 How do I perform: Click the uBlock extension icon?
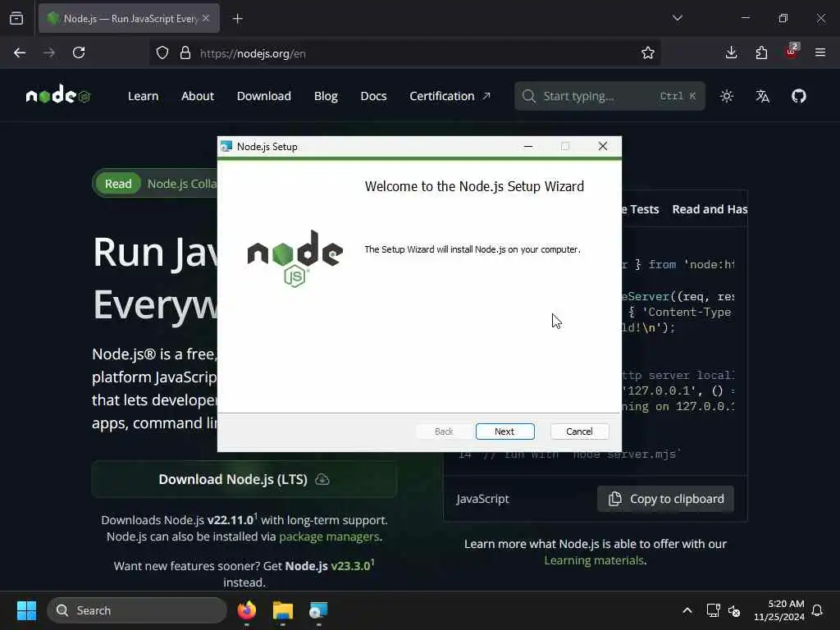click(x=792, y=52)
